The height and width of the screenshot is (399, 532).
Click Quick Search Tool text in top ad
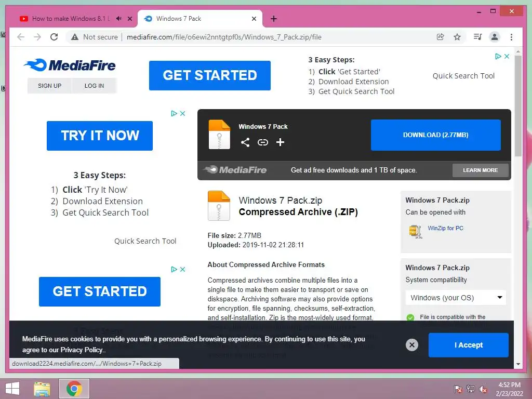(x=463, y=76)
